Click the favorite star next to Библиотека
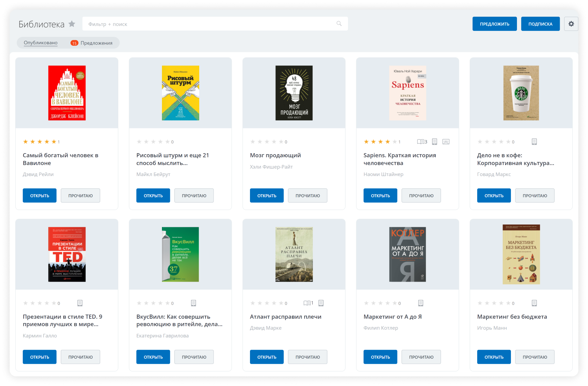This screenshot has height=386, width=588. [72, 24]
